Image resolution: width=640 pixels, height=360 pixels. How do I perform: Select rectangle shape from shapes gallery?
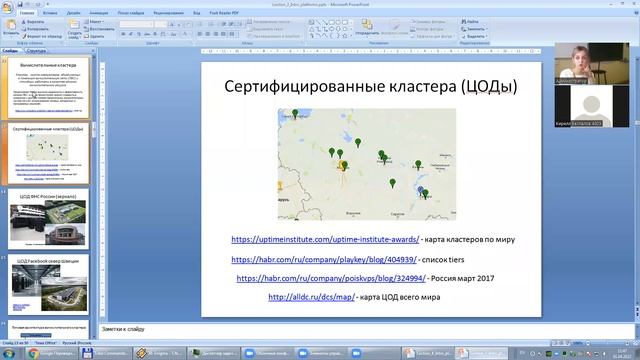[x=331, y=22]
